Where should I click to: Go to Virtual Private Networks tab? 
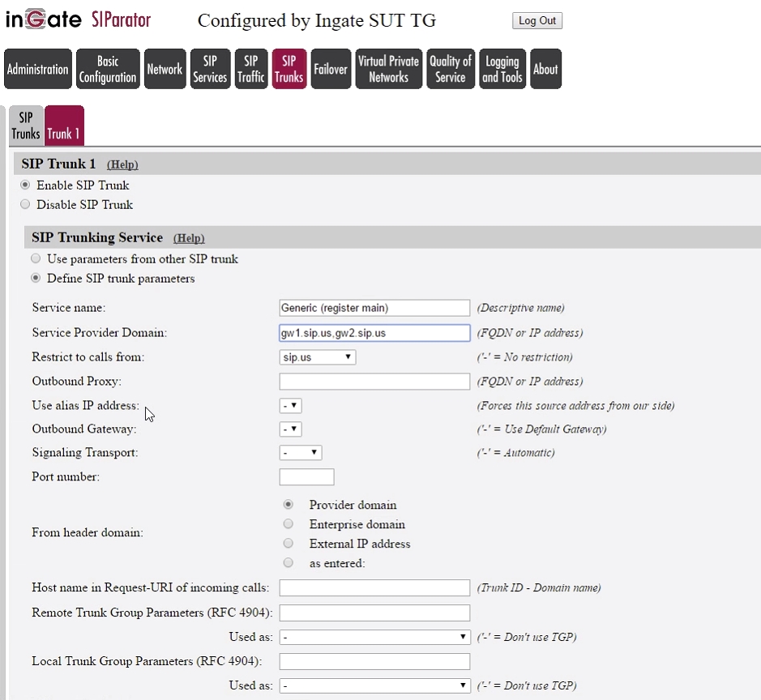(389, 69)
